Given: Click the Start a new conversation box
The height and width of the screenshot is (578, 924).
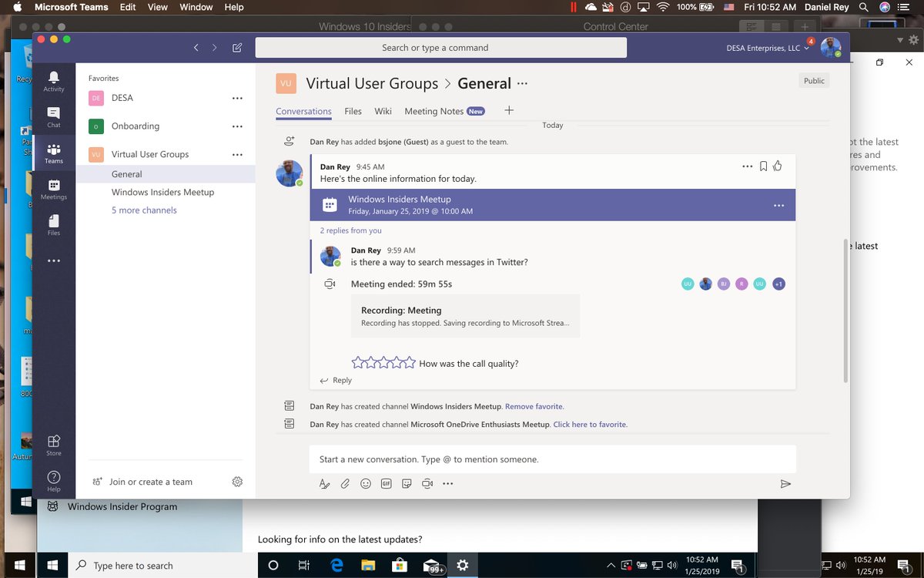Looking at the screenshot, I should (553, 459).
